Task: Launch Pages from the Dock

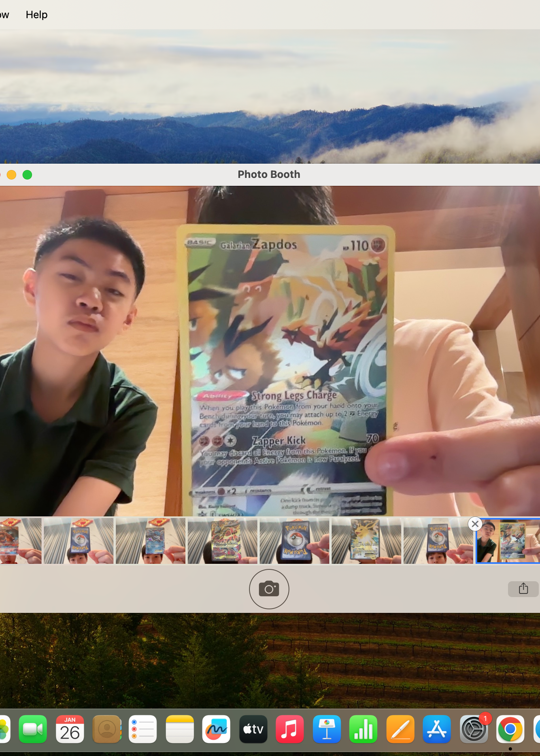Action: (400, 729)
